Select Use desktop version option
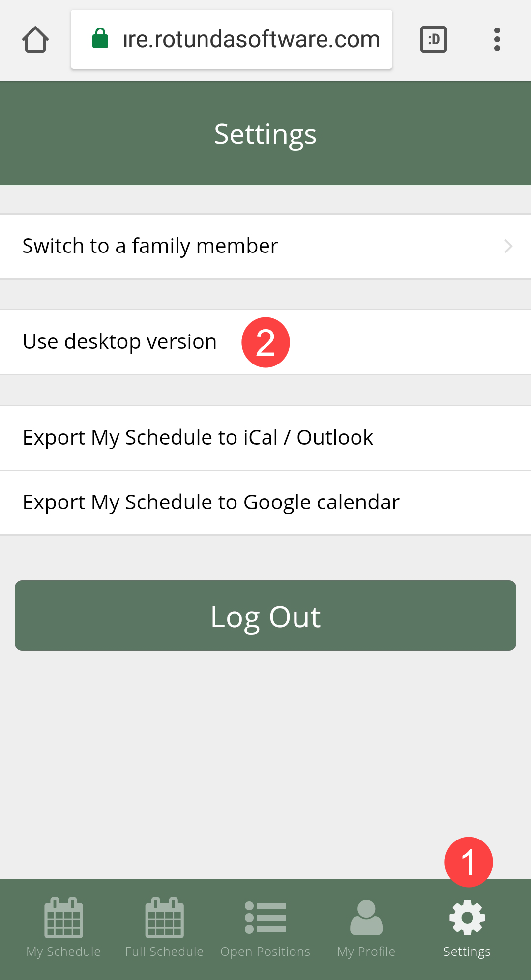The width and height of the screenshot is (531, 980). [x=119, y=342]
